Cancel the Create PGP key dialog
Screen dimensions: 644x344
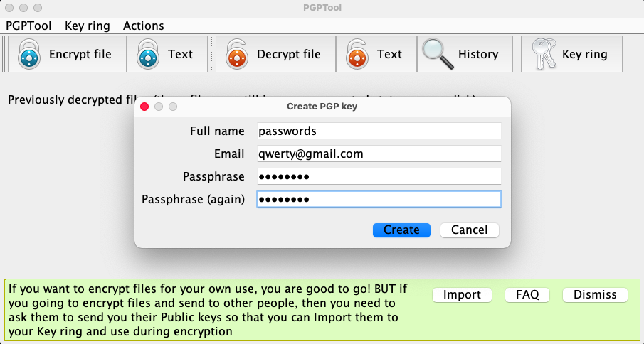(x=470, y=230)
